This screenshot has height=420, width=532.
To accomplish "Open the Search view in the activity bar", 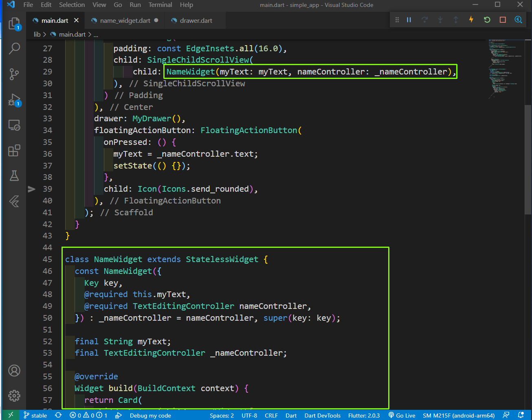I will pyautogui.click(x=14, y=49).
